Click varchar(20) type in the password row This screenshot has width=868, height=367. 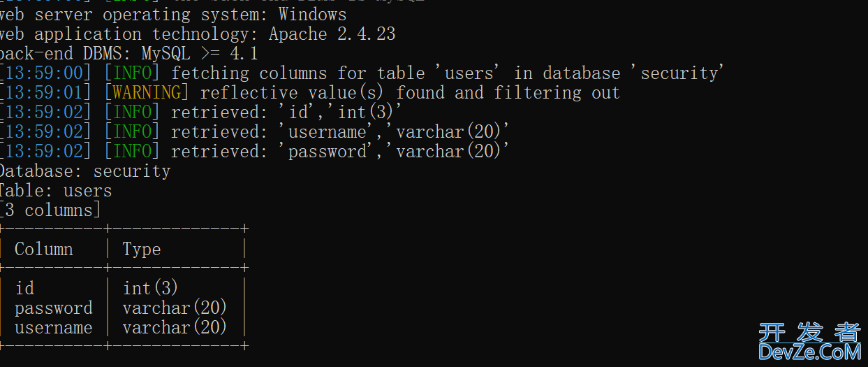pos(175,308)
